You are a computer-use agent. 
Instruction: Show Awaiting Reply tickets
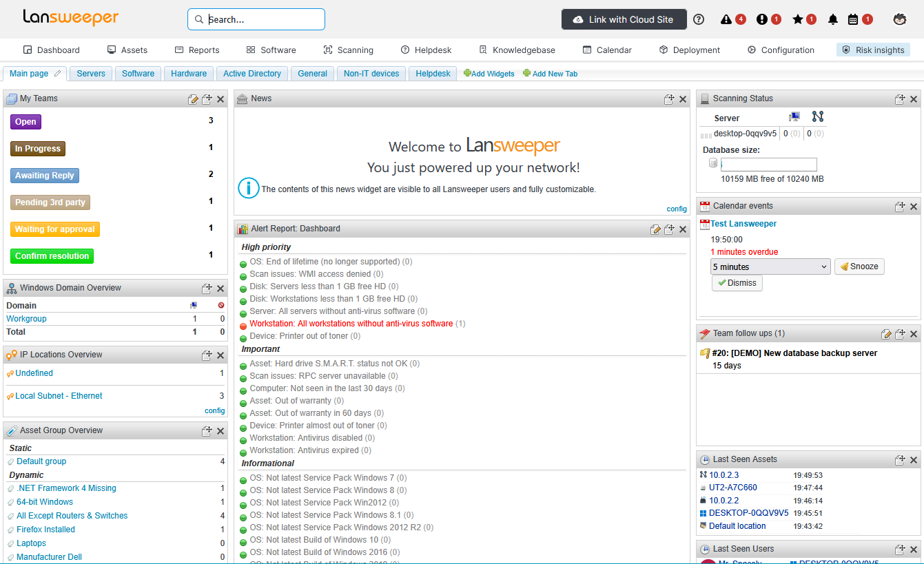tap(45, 176)
